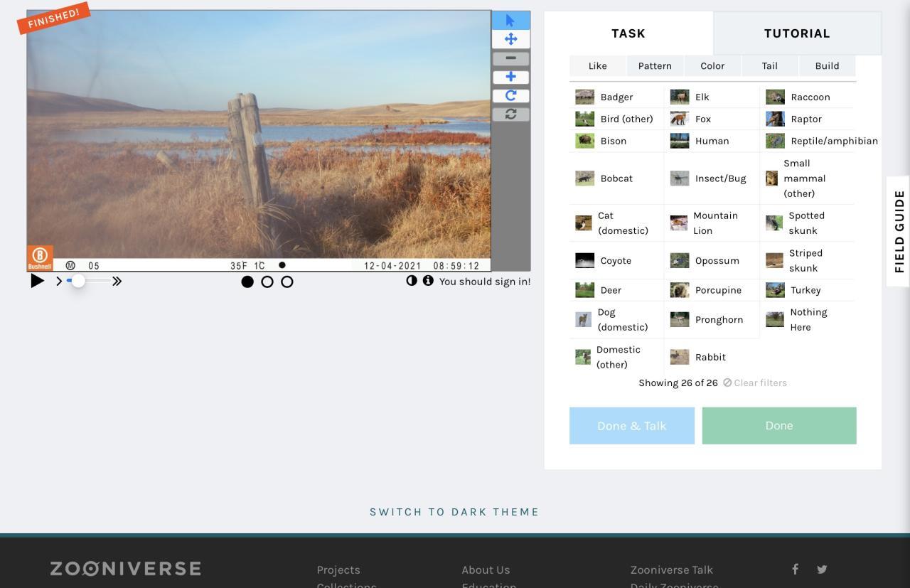910x588 pixels.
Task: Open the Twitter icon in footer
Action: 822,569
